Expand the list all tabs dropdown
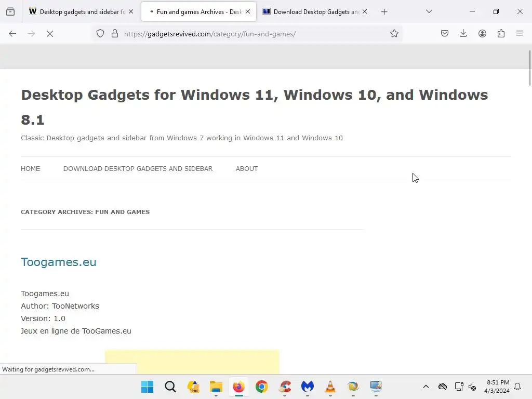Screen dimensions: 532x399 [x=429, y=11]
